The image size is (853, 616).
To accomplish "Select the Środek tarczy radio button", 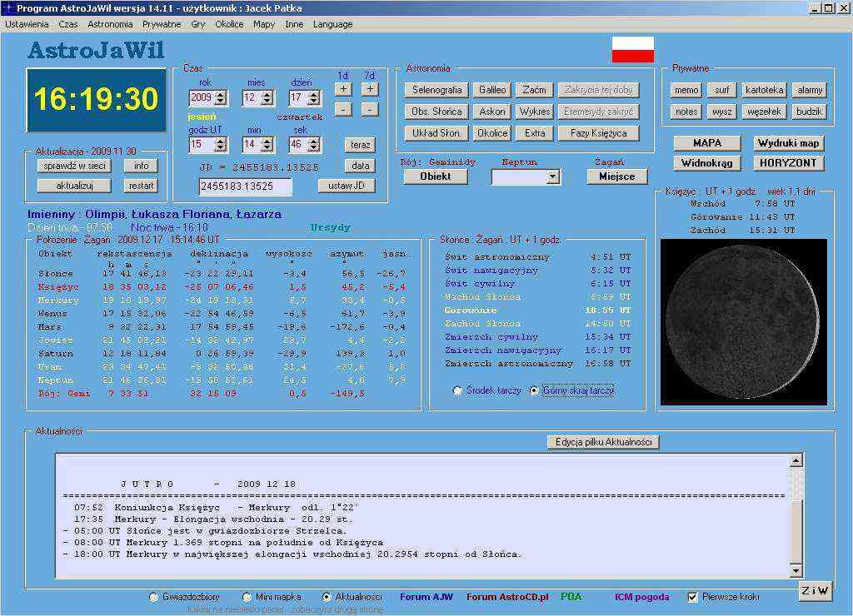I will click(x=458, y=390).
